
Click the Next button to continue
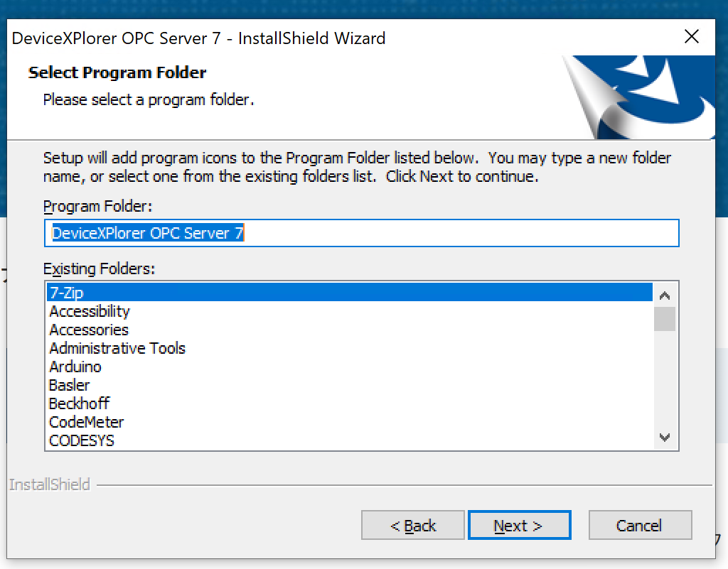click(x=519, y=526)
